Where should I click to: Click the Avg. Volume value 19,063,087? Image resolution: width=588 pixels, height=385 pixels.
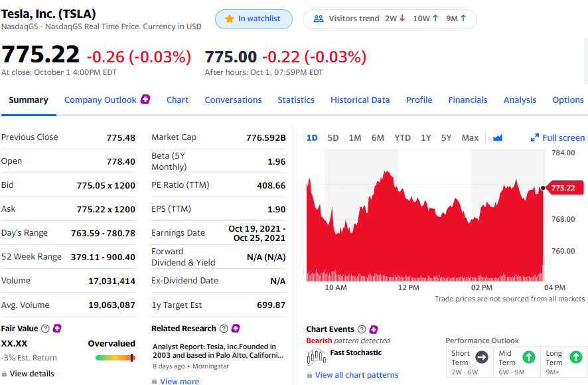point(111,305)
